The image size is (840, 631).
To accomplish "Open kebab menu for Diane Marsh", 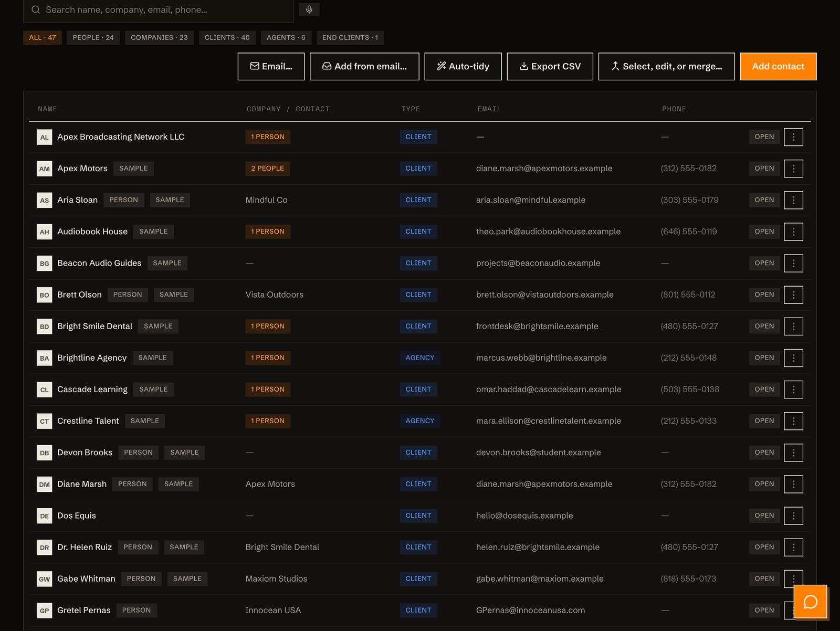I will click(793, 484).
